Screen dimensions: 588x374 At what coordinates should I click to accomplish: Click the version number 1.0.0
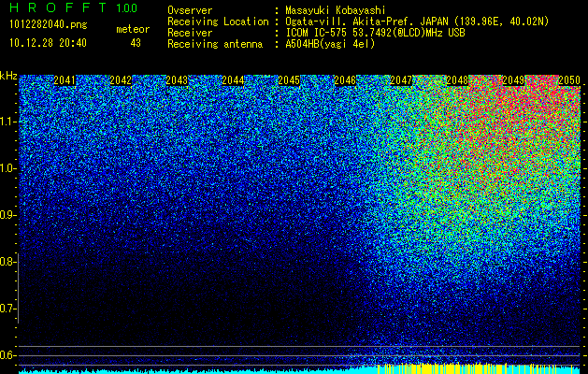(127, 8)
